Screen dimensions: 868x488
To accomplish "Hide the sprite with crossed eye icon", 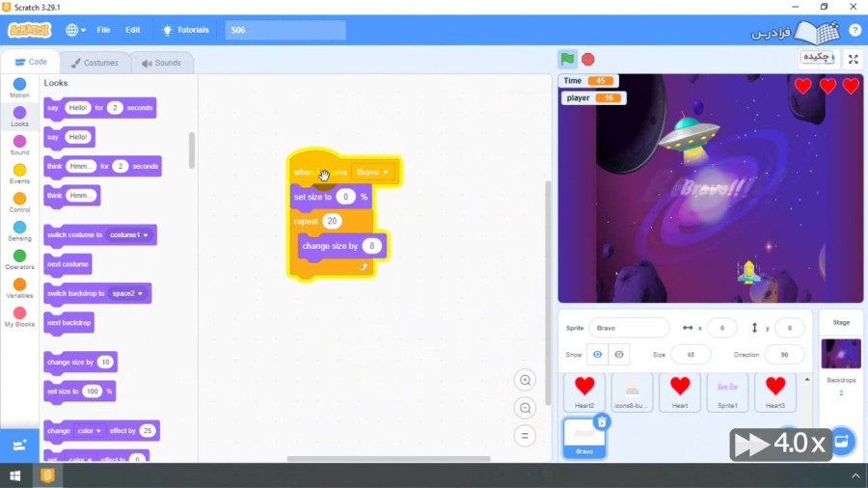I will click(x=619, y=355).
